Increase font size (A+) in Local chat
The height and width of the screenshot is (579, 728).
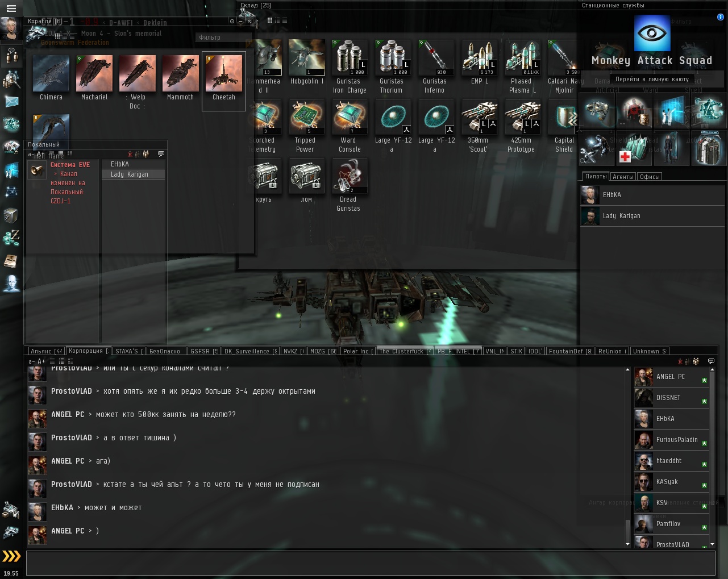click(41, 154)
